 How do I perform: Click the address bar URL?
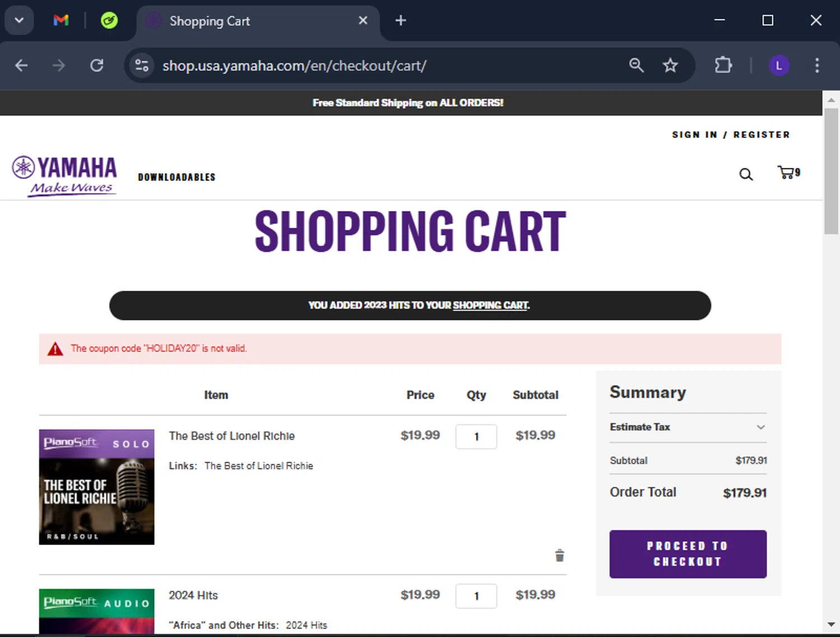(295, 66)
